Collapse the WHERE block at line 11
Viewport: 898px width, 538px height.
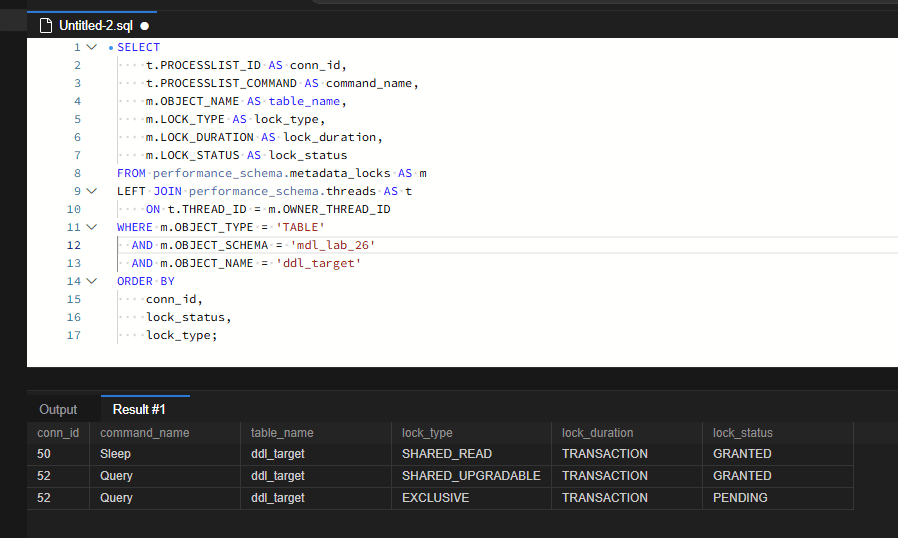coord(92,227)
